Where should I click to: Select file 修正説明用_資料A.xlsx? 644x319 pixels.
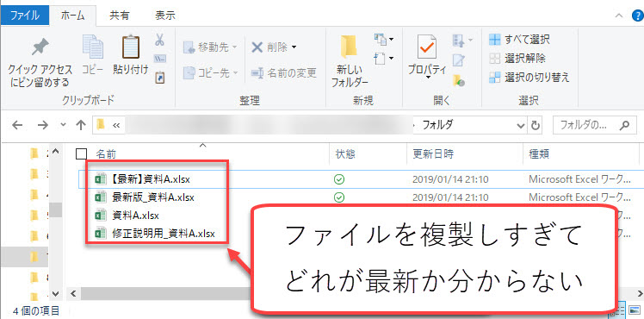tap(163, 234)
